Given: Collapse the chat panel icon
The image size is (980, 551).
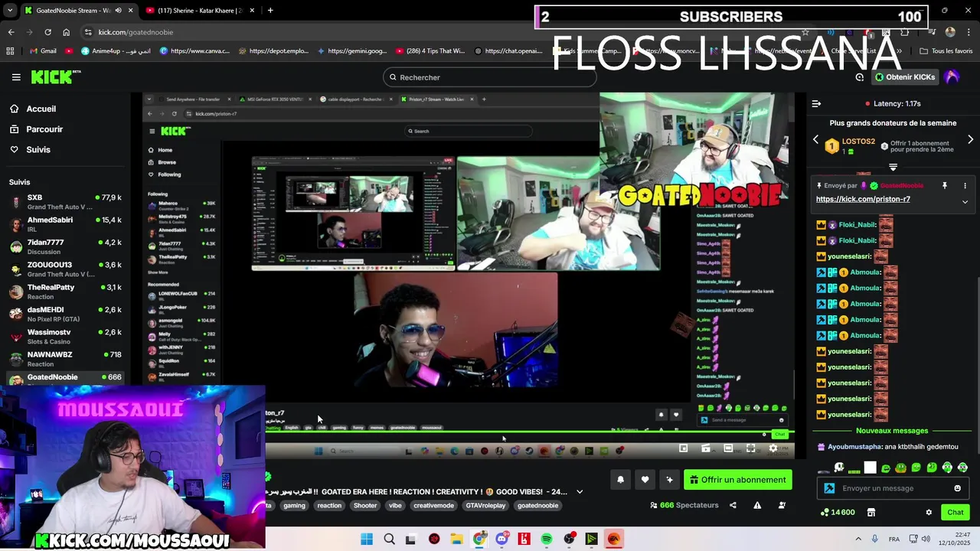Looking at the screenshot, I should point(816,103).
